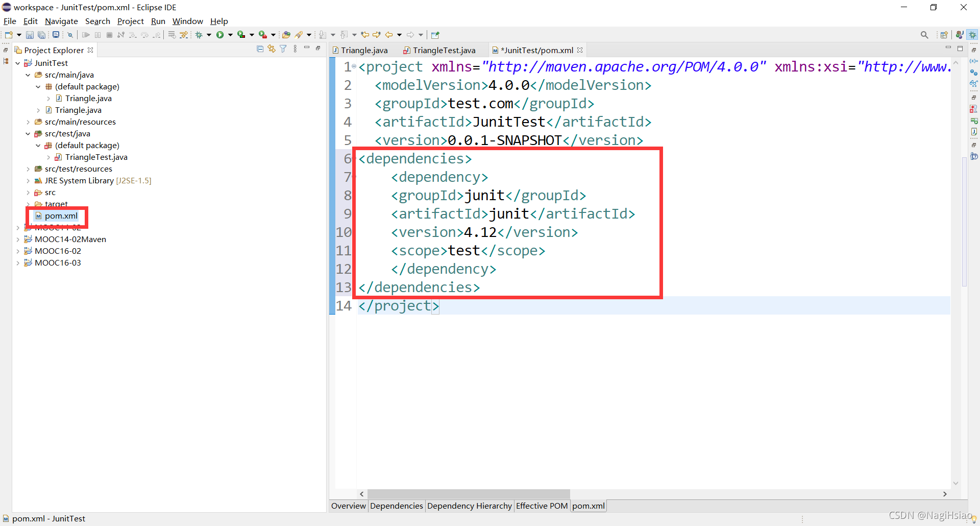The image size is (980, 526).
Task: Open Back history dropdown arrow
Action: [399, 35]
